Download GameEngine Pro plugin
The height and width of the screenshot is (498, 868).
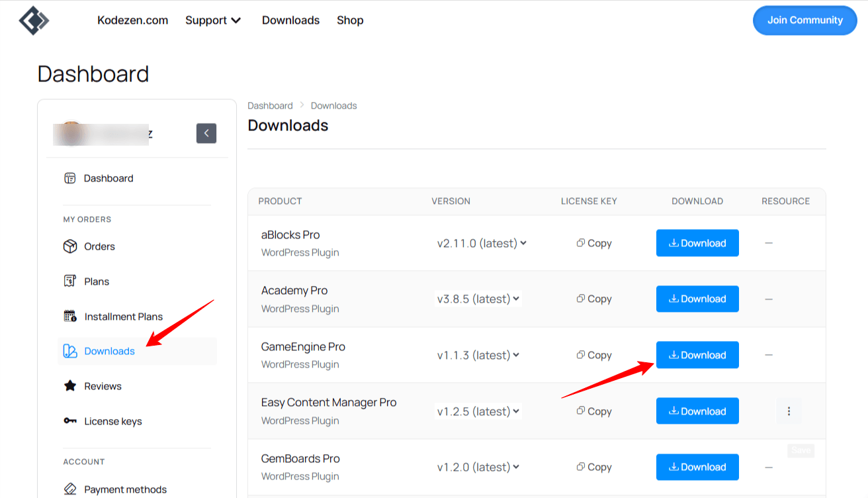697,355
